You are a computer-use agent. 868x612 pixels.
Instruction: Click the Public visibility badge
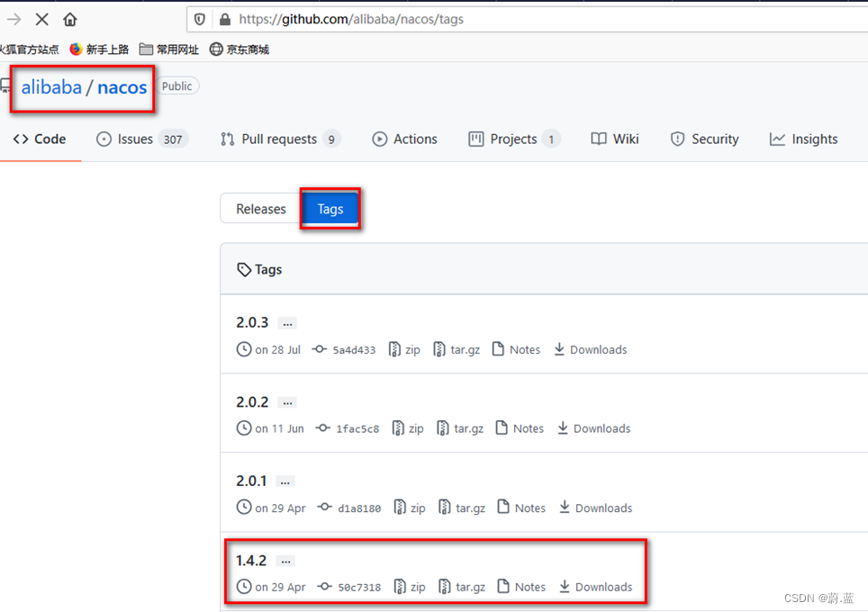(x=177, y=86)
